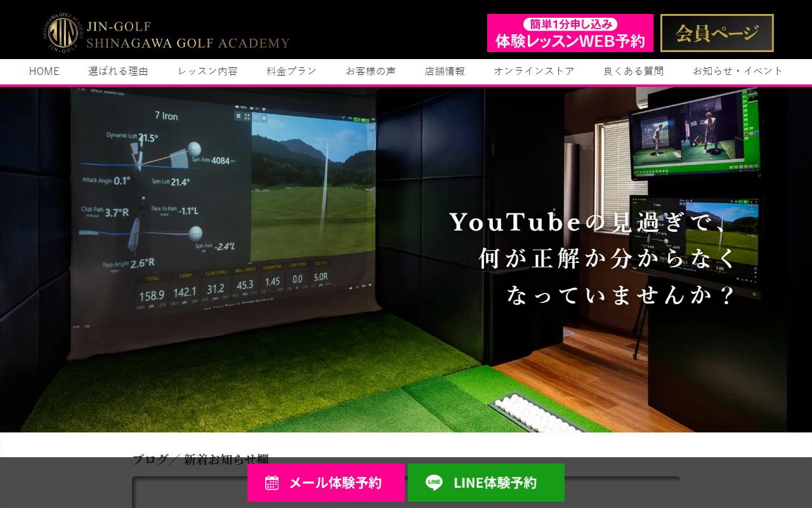Viewport: 812px width, 508px height.
Task: Open お客様の声 page from navigation
Action: [371, 71]
